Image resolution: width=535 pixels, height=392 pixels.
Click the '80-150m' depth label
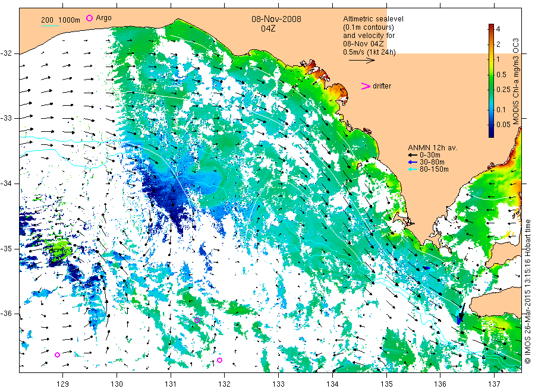(434, 169)
